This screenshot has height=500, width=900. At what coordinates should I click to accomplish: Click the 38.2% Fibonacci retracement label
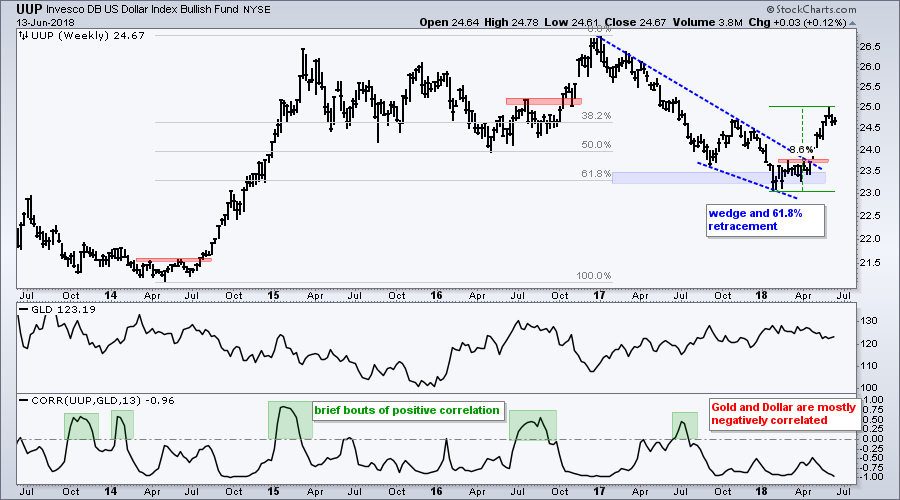coord(596,115)
